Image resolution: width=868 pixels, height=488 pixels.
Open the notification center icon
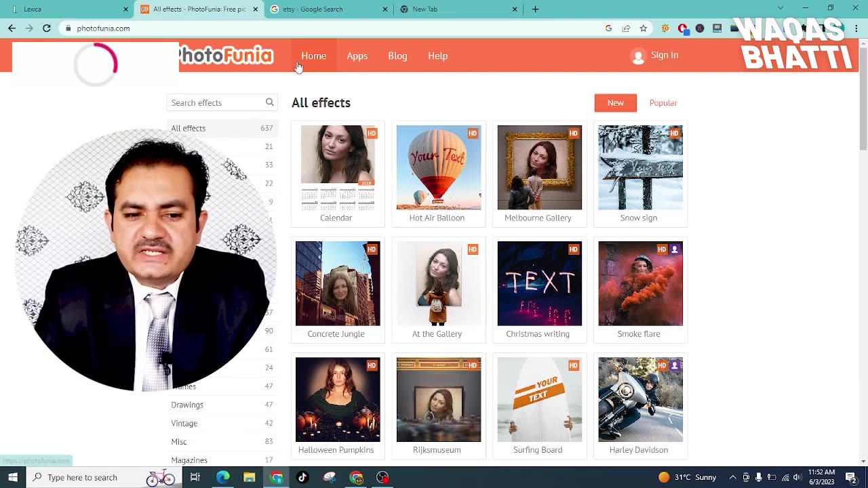click(851, 477)
